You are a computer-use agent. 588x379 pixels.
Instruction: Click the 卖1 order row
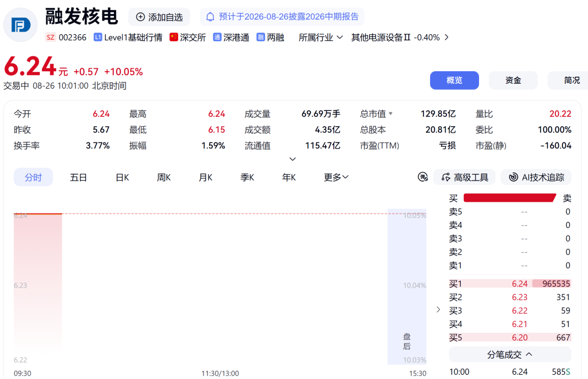(510, 265)
